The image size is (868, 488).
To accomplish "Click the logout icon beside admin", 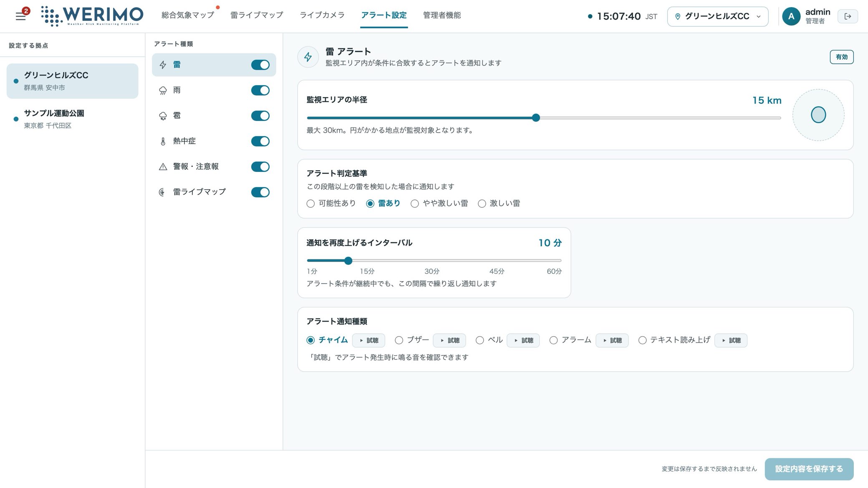I will coord(848,16).
